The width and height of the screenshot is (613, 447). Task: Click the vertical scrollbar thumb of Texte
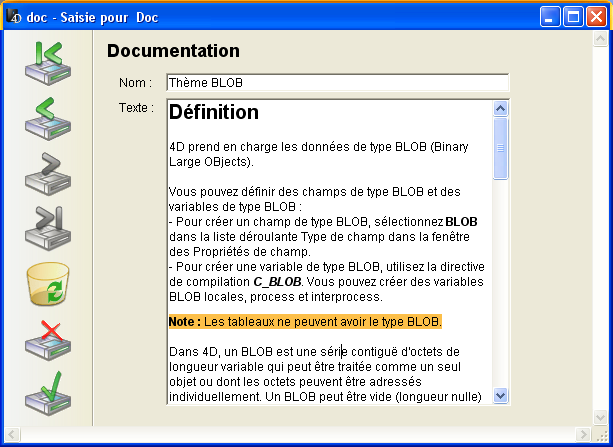pos(501,148)
